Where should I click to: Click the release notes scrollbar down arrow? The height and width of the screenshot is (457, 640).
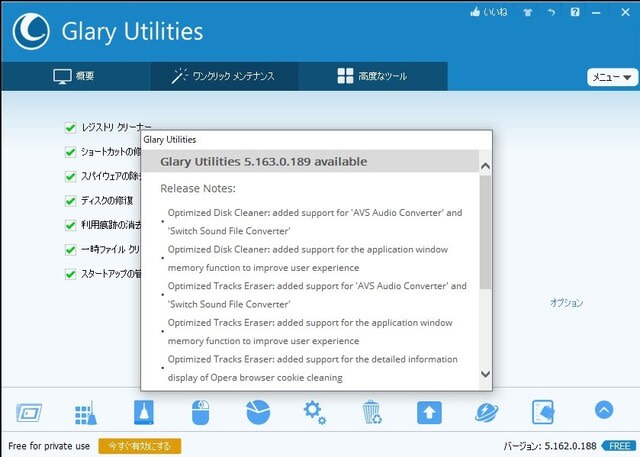(x=485, y=374)
